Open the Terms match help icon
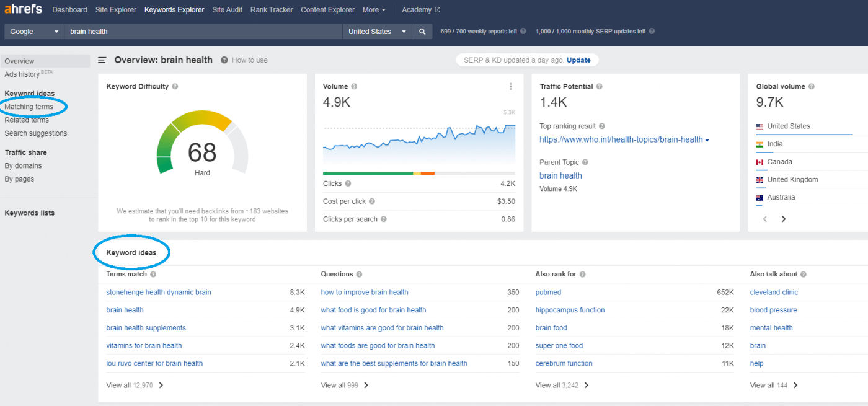 153,275
